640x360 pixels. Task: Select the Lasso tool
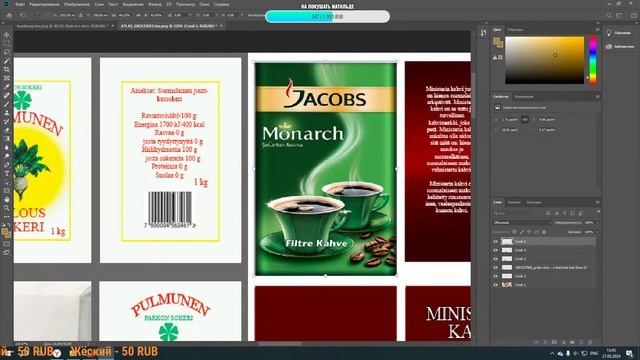pos(7,52)
